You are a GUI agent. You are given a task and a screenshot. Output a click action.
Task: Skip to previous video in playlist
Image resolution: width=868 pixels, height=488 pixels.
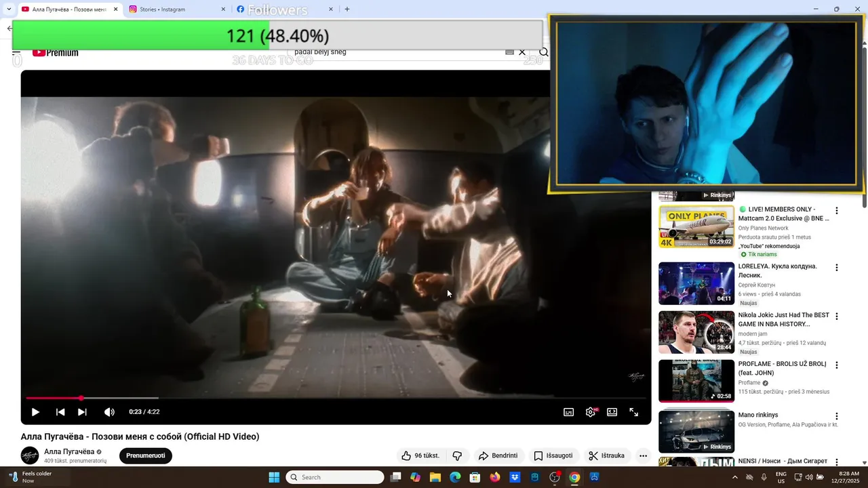(x=60, y=412)
